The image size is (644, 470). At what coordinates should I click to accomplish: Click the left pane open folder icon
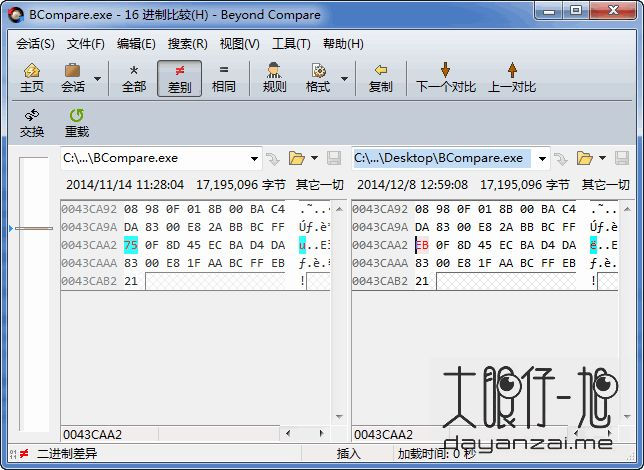pos(297,158)
